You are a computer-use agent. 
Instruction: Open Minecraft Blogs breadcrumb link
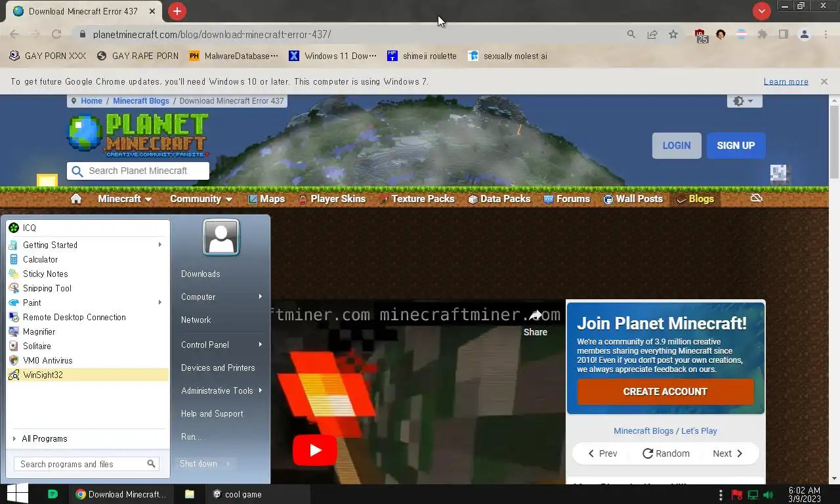pos(141,101)
